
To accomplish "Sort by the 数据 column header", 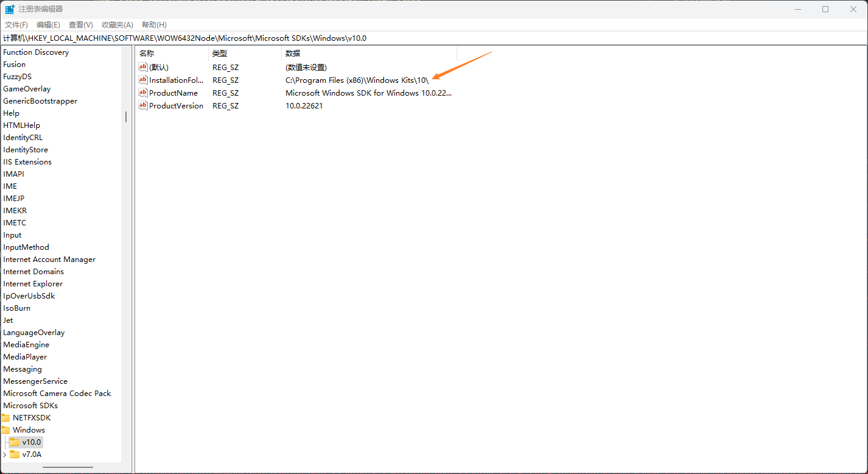I will tap(368, 54).
